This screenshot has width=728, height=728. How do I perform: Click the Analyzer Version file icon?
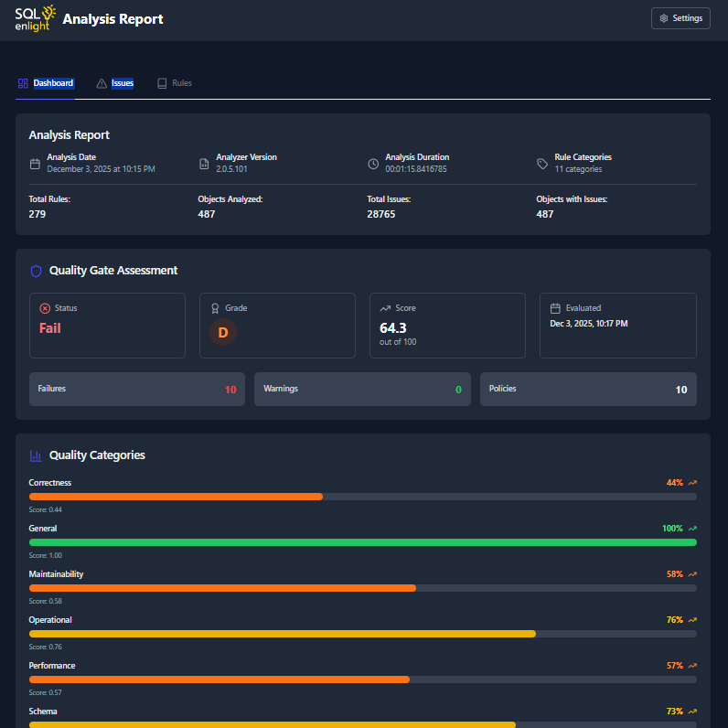204,164
